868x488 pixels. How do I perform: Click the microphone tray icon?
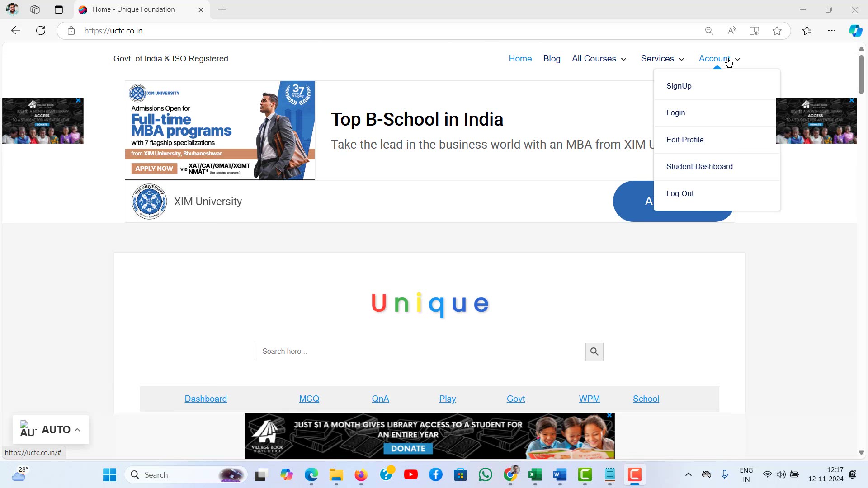[725, 474]
